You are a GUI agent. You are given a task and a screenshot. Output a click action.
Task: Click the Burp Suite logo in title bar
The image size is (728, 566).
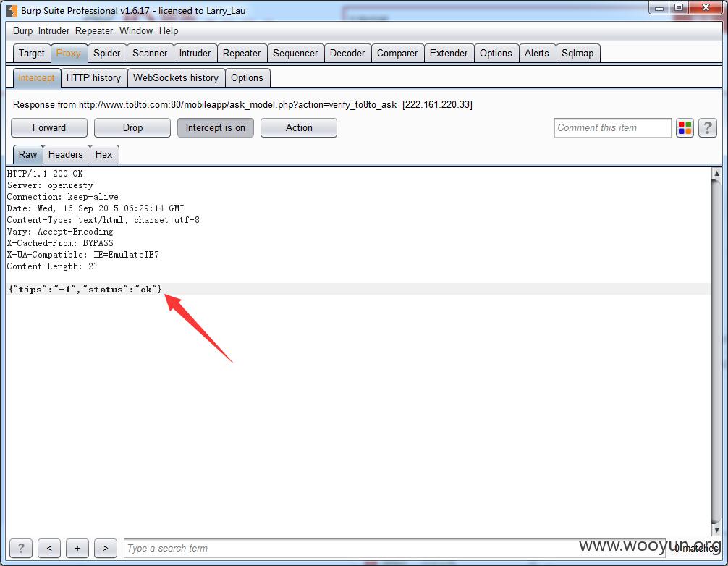12,10
